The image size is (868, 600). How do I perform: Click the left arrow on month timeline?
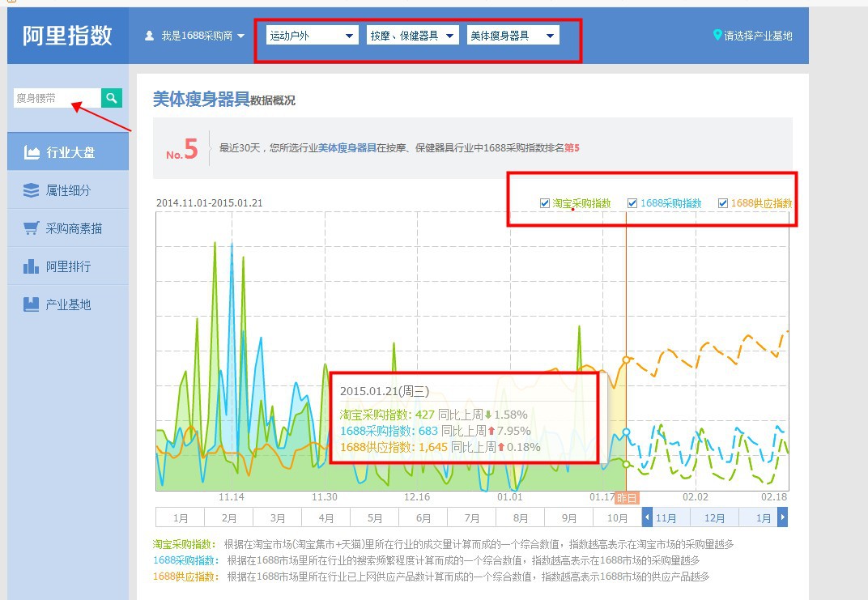(x=647, y=517)
